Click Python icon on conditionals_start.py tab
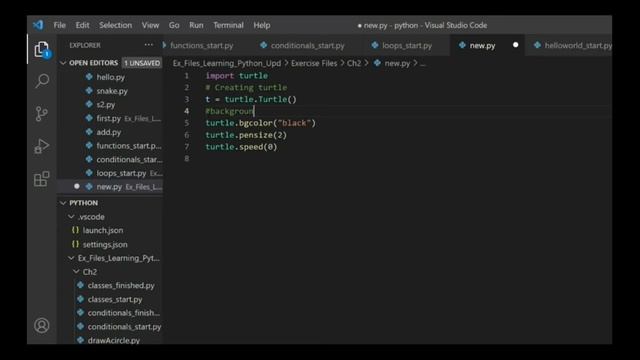This screenshot has width=640, height=360. pyautogui.click(x=264, y=45)
